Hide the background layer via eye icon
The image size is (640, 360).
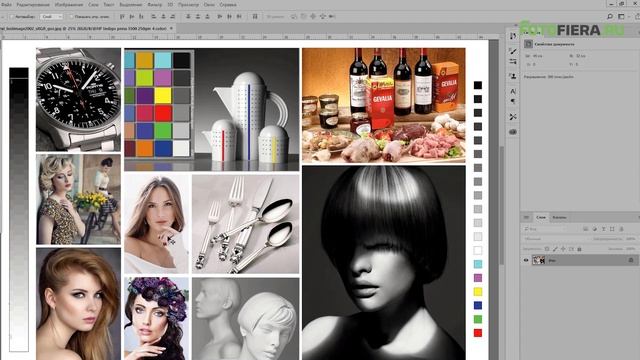coord(526,260)
